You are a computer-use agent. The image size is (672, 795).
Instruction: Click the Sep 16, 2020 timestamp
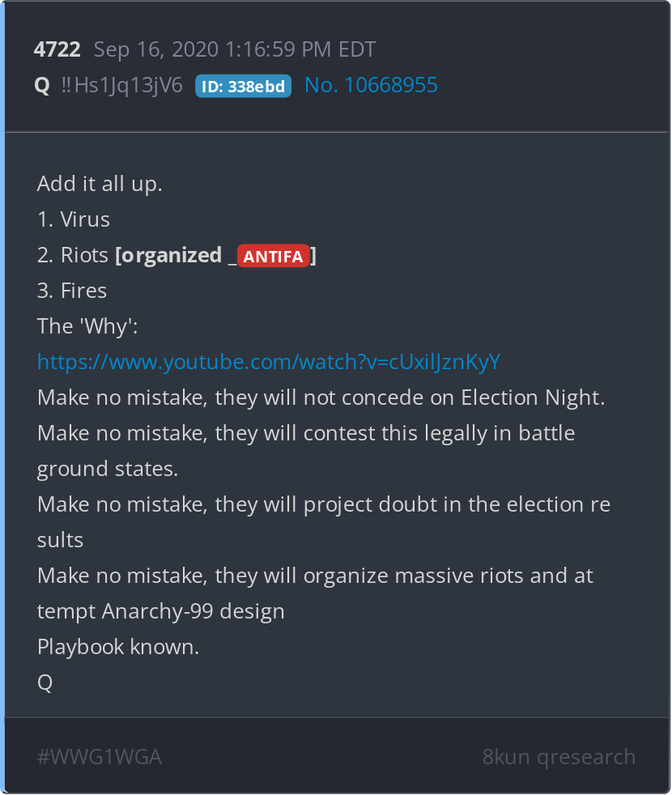pyautogui.click(x=235, y=49)
